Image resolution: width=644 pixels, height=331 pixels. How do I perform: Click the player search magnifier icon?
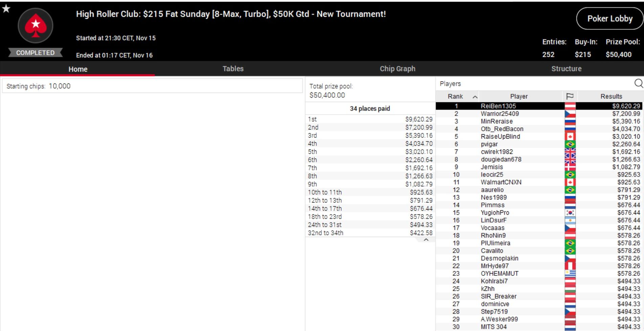639,83
